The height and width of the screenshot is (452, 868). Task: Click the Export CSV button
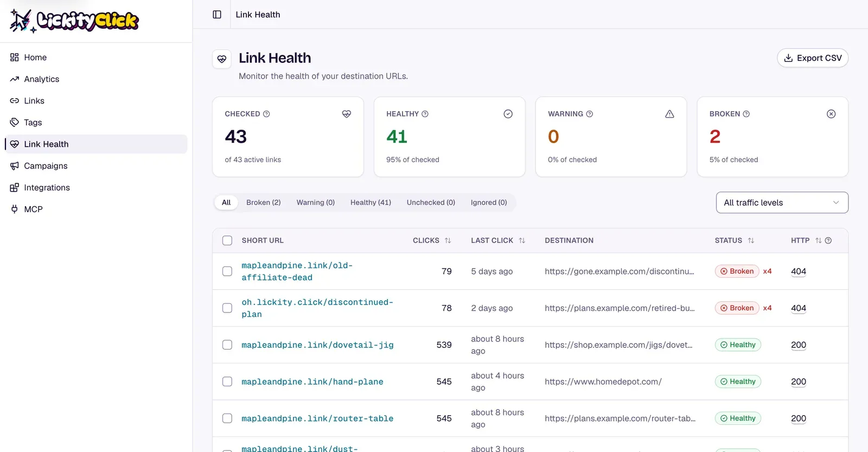pyautogui.click(x=813, y=58)
